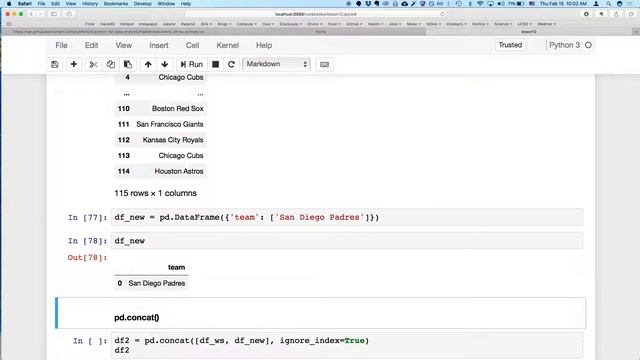Open the Health bookmarks folder dropdown
Viewport: 640px width, 360px height.
(x=376, y=24)
